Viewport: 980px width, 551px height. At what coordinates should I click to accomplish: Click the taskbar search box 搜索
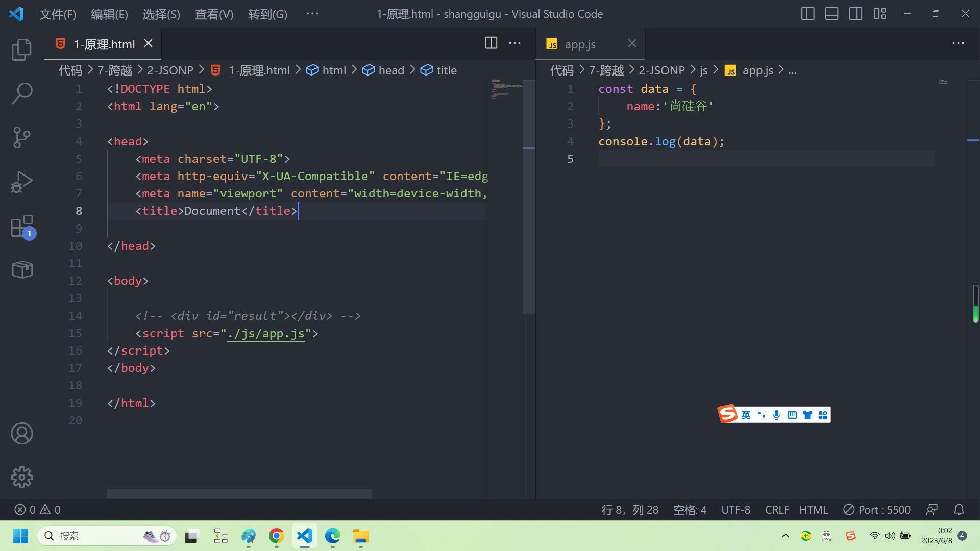click(107, 536)
